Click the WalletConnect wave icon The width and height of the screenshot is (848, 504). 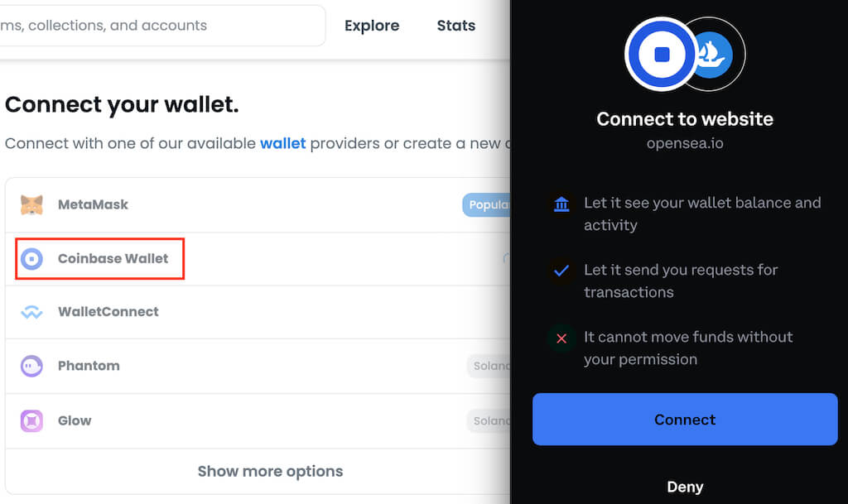31,312
